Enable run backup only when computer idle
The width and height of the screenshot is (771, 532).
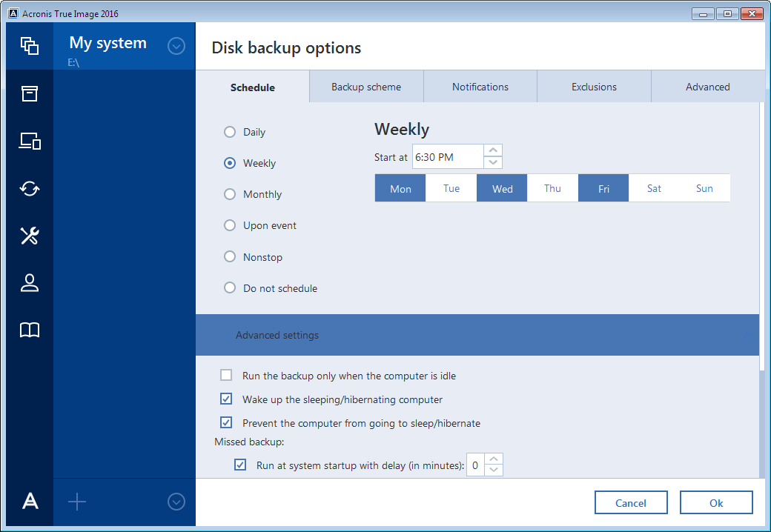click(x=226, y=376)
